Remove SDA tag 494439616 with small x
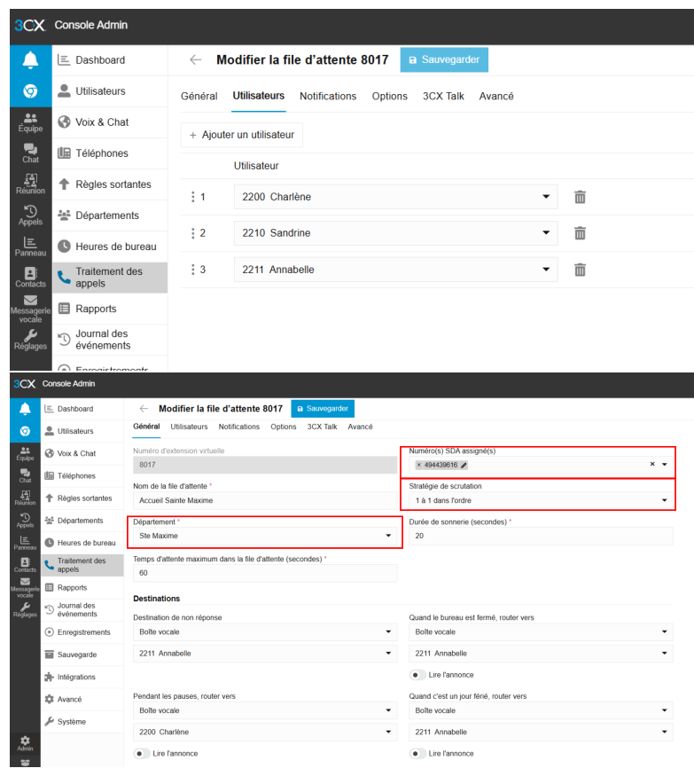The width and height of the screenshot is (694, 784). (x=418, y=465)
